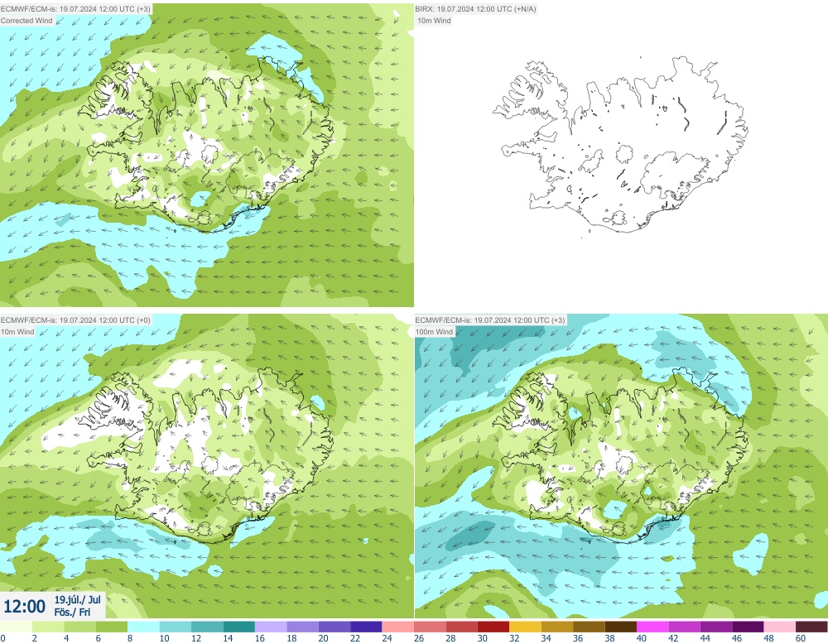Select the 10m Wind (+0) map panel
This screenshot has height=644, width=828.
(x=206, y=466)
